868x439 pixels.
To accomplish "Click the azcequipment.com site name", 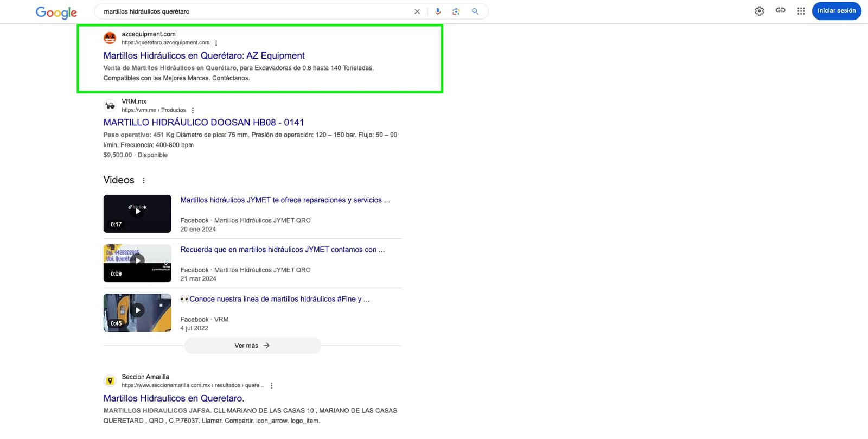I will (x=149, y=34).
